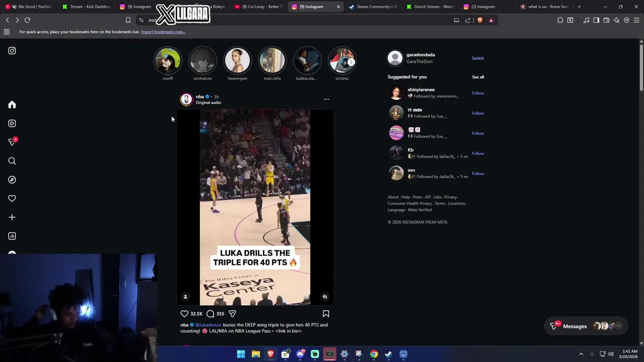Open Steam from the taskbar

[388, 354]
